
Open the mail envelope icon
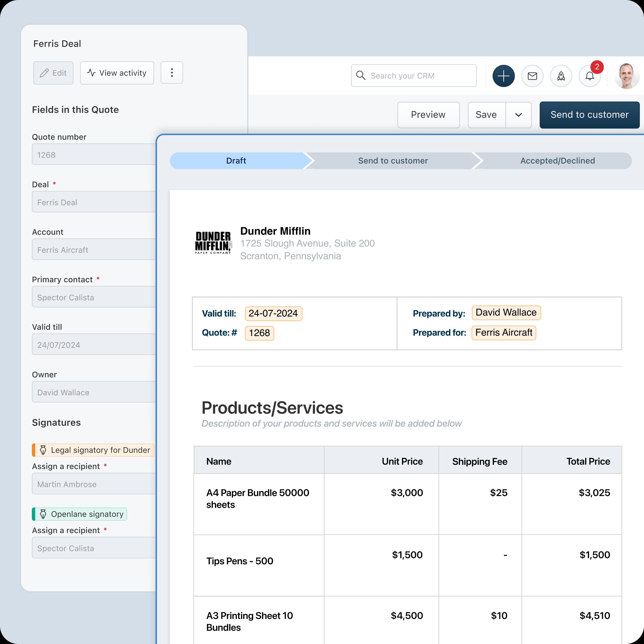[532, 76]
